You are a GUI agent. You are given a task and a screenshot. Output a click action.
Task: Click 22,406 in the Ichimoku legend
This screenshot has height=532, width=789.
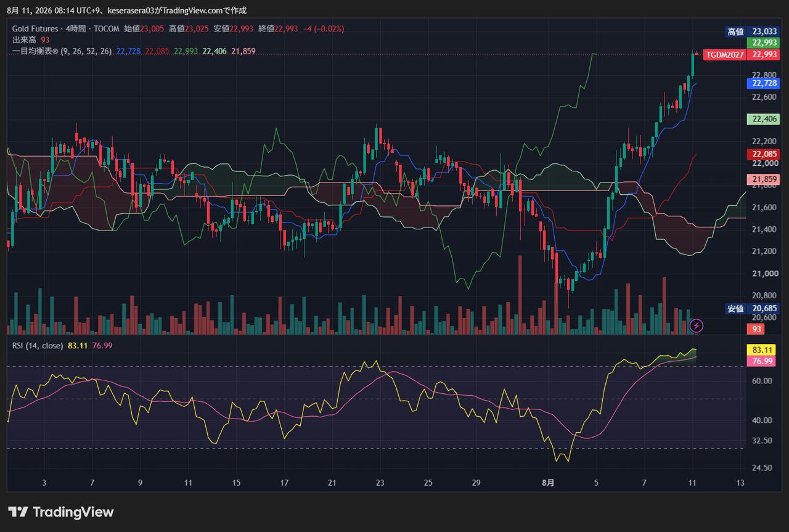[x=215, y=51]
